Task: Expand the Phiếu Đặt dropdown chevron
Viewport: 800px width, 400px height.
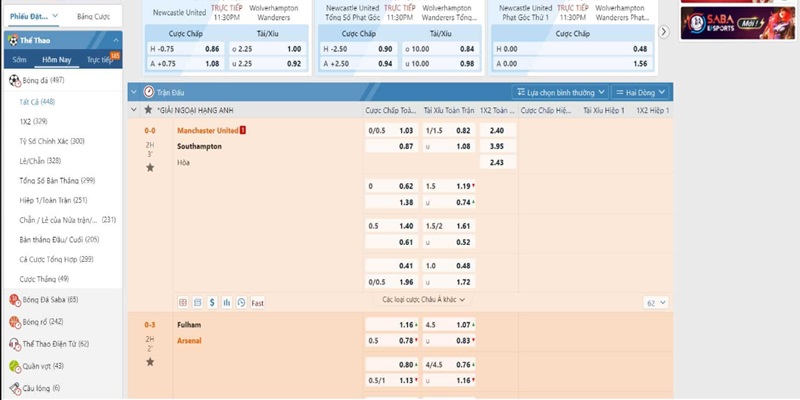Action: [55, 16]
